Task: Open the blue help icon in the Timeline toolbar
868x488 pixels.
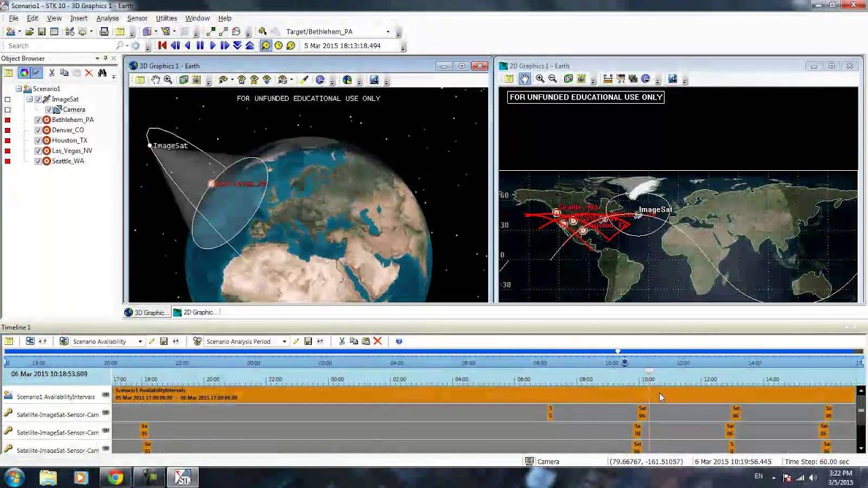Action: coord(399,341)
